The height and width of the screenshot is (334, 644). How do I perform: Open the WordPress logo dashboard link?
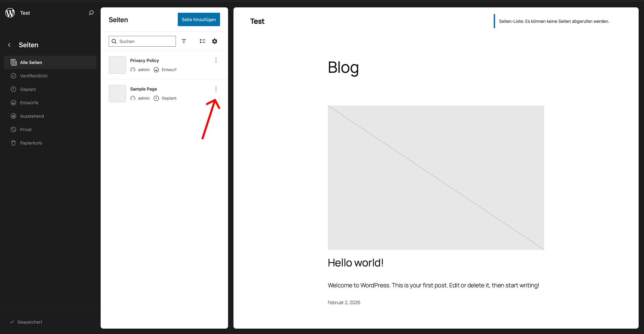pyautogui.click(x=10, y=13)
